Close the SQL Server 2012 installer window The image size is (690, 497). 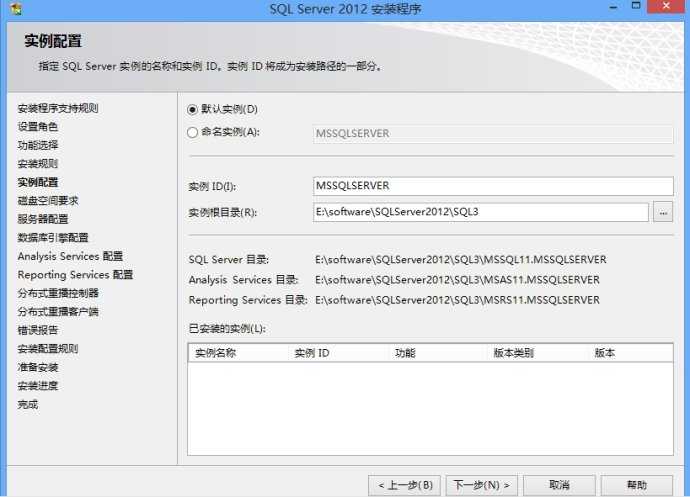point(666,6)
